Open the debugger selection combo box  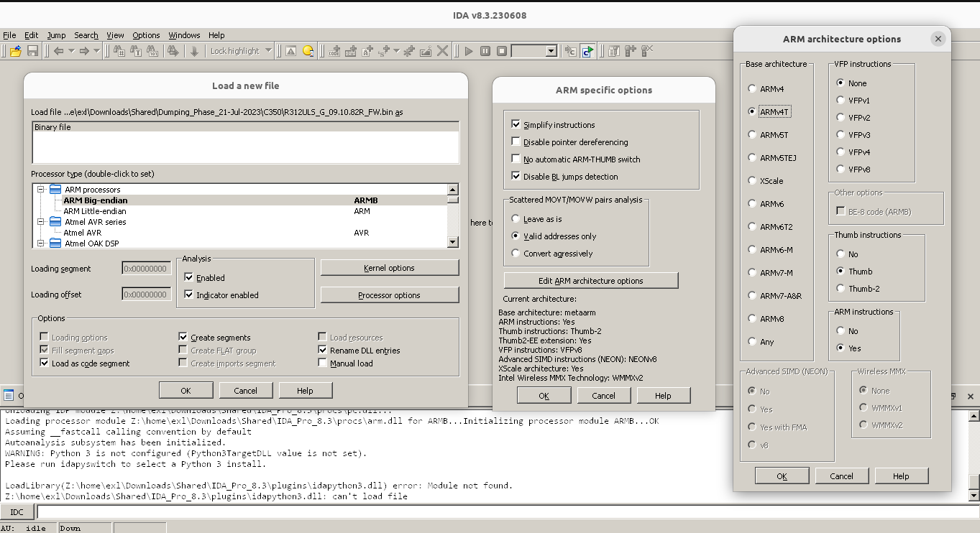click(x=534, y=51)
